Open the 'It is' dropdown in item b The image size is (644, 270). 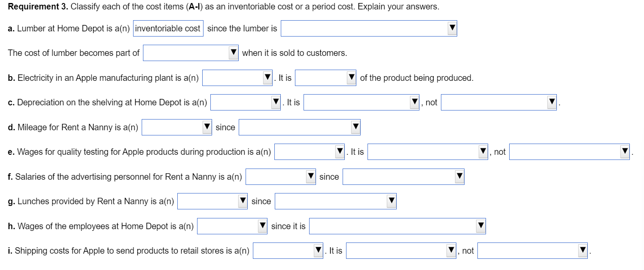pyautogui.click(x=352, y=77)
